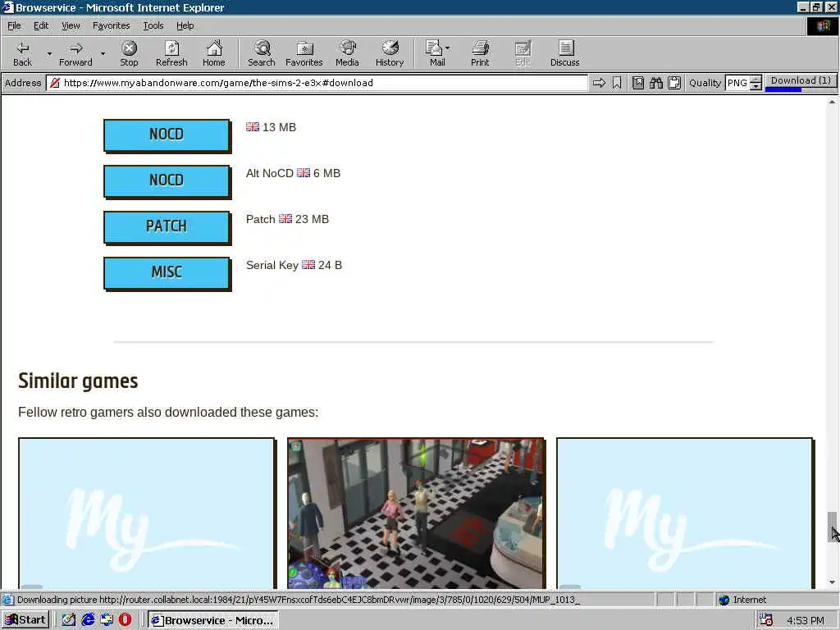The width and height of the screenshot is (840, 630).
Task: Click the 4:53 PM clock
Action: click(806, 621)
